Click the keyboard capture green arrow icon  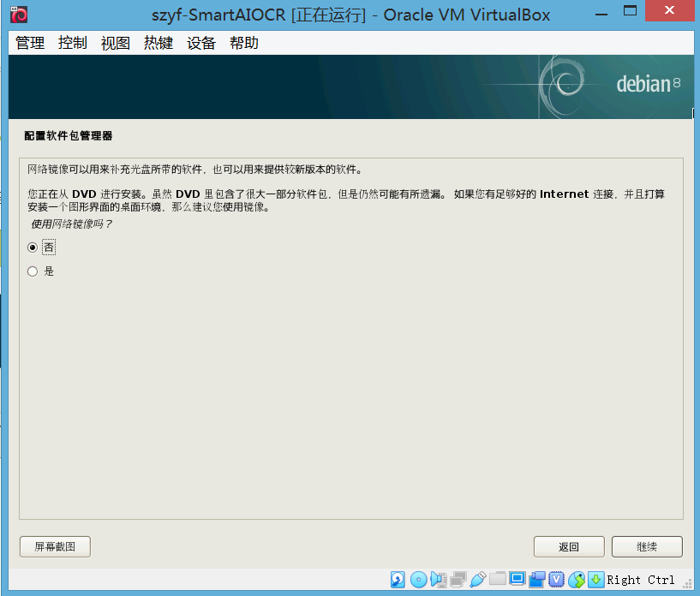click(596, 580)
